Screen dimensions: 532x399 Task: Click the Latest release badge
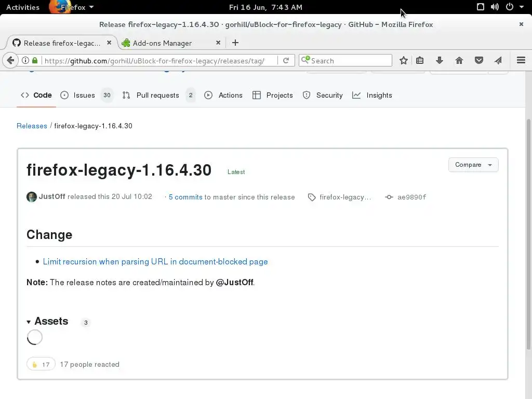point(236,172)
